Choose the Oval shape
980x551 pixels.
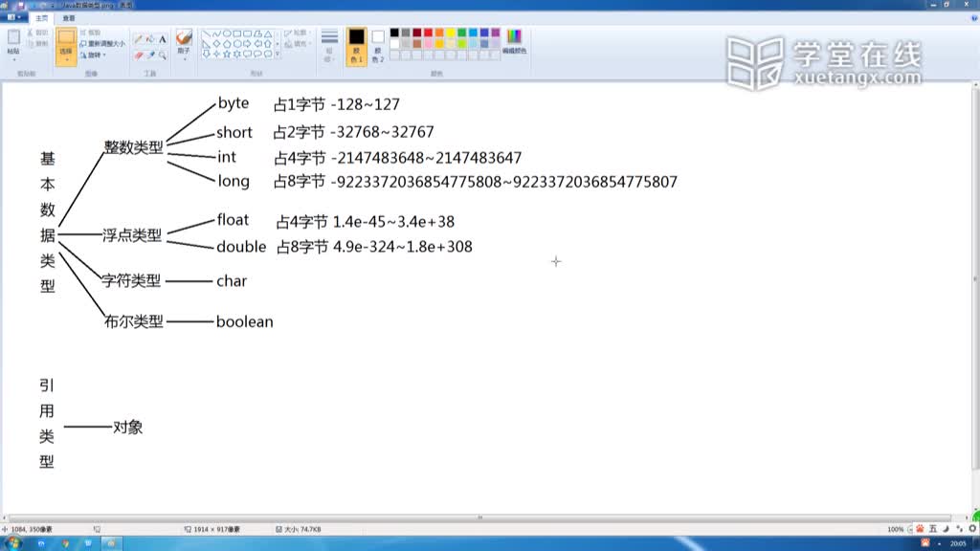[x=227, y=33]
